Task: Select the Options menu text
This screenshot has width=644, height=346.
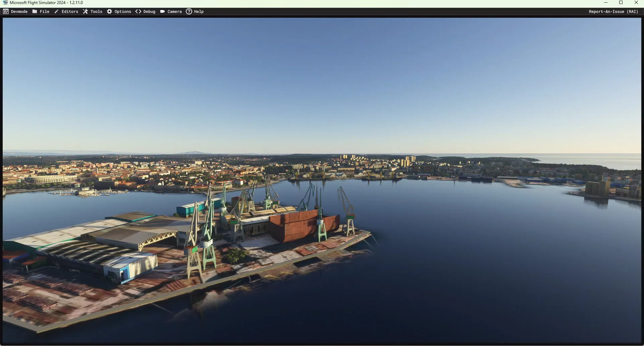Action: 123,11
